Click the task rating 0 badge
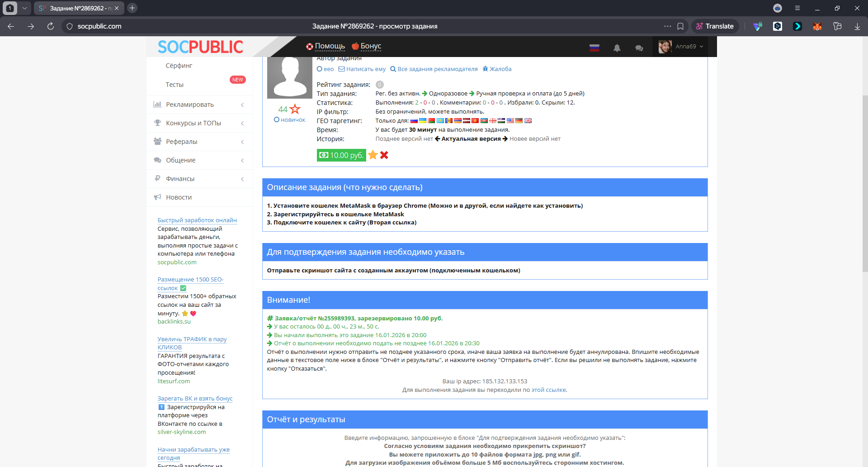The image size is (868, 467). (380, 85)
